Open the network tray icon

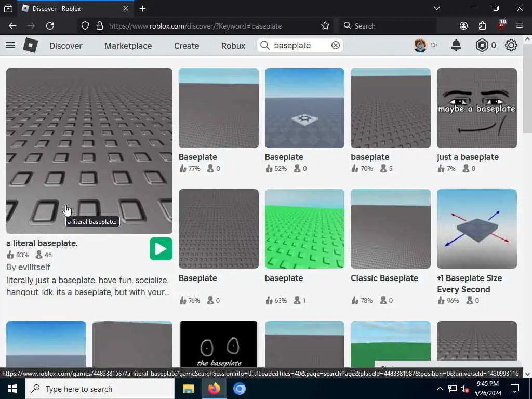click(453, 389)
